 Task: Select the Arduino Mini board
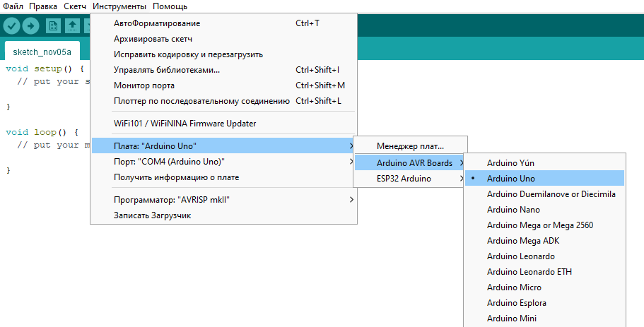[x=544, y=319]
